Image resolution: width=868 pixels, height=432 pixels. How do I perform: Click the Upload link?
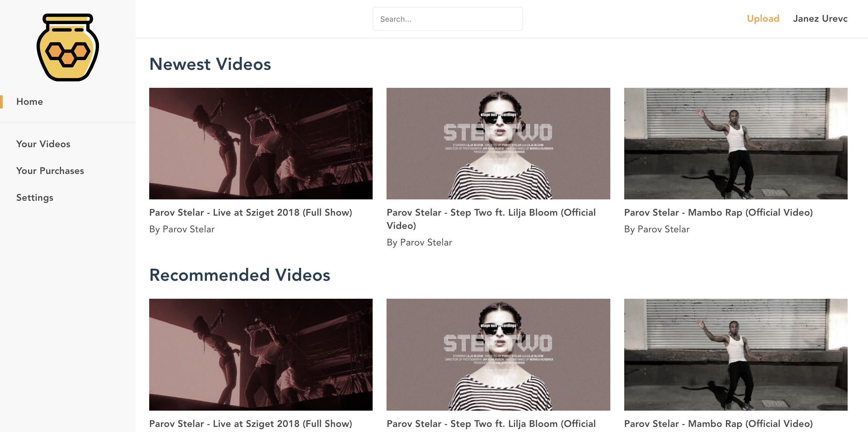(x=763, y=19)
